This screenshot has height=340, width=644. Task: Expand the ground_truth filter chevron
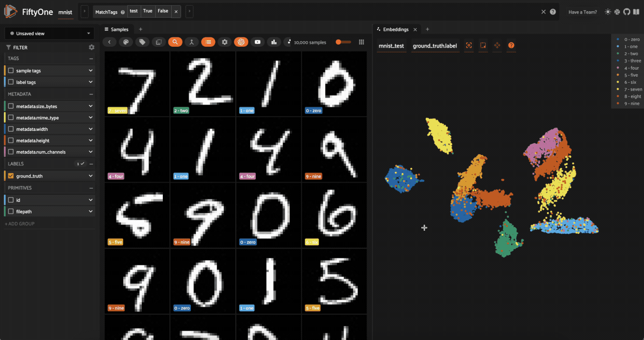[91, 176]
